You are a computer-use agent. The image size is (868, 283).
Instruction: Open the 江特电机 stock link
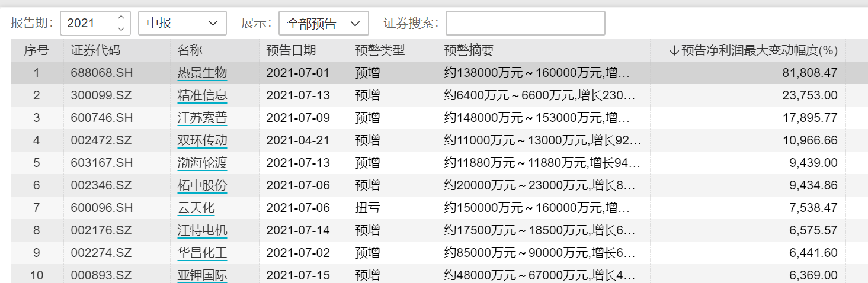tap(202, 230)
